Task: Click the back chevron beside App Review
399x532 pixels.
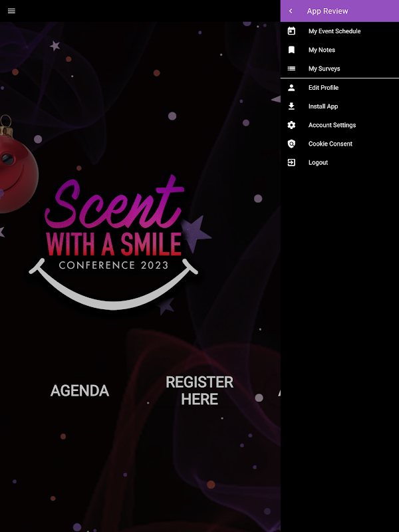Action: click(291, 11)
